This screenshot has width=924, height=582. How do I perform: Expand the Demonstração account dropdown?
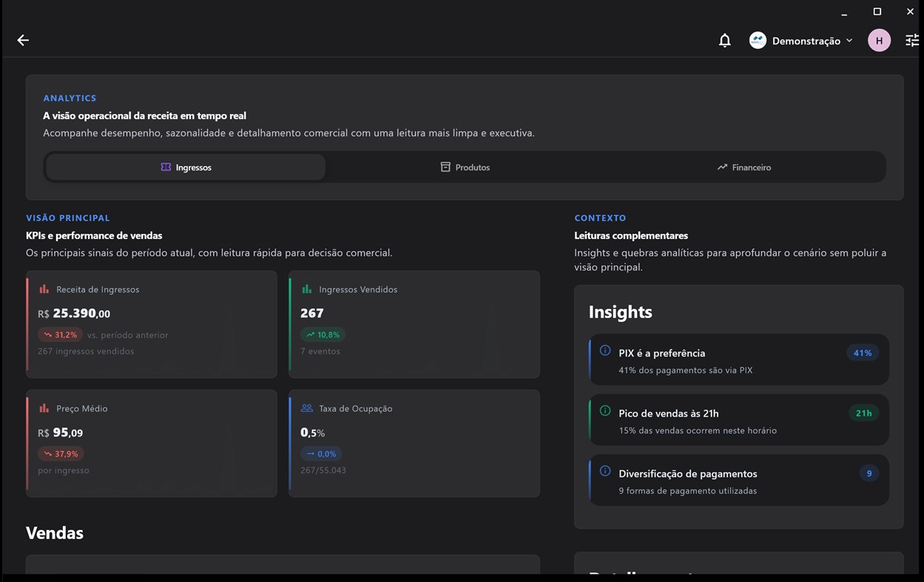coord(849,41)
